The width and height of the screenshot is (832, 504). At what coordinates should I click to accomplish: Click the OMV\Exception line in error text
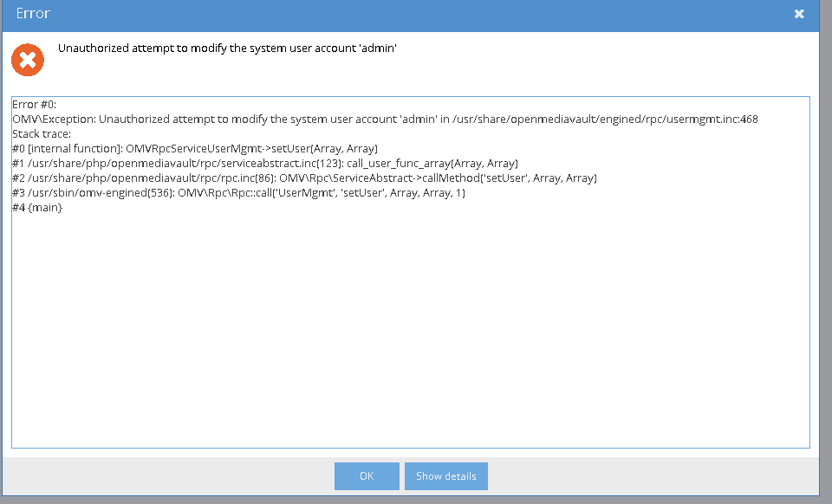click(x=385, y=120)
